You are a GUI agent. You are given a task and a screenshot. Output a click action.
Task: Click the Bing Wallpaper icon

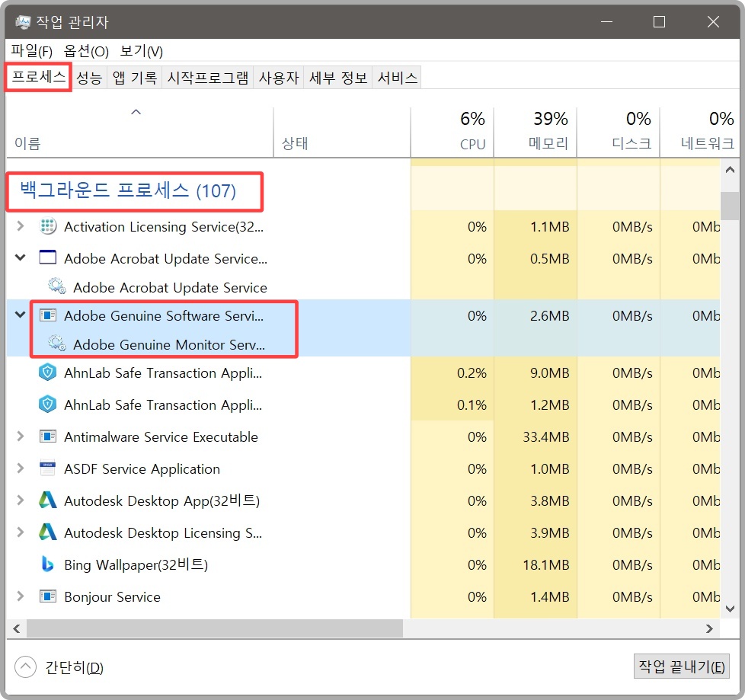[x=47, y=564]
